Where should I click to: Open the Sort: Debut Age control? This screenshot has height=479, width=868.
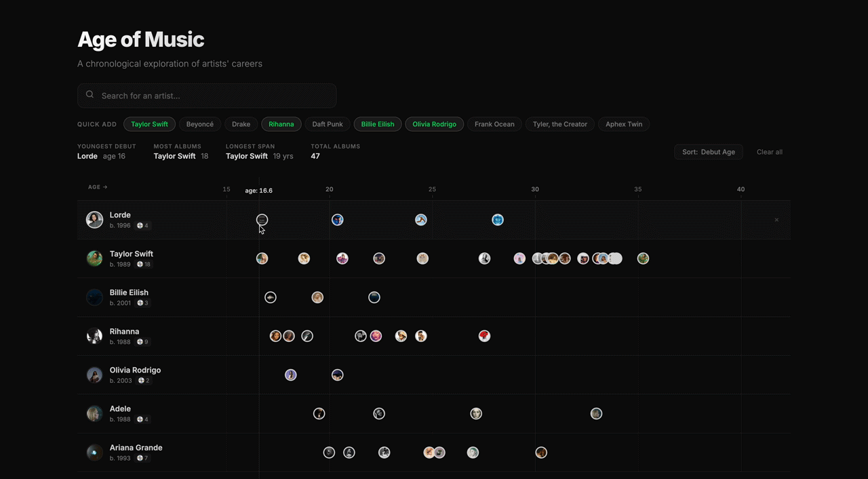click(709, 152)
